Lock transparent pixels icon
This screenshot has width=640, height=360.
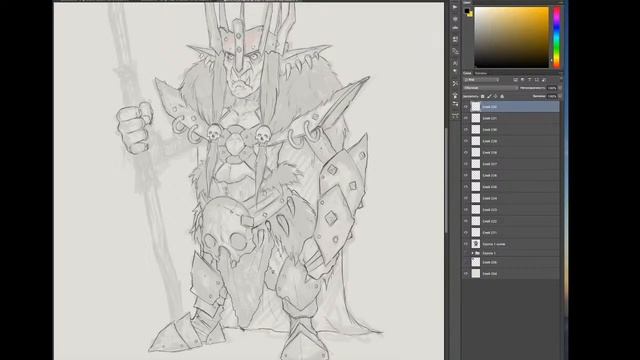pos(482,96)
